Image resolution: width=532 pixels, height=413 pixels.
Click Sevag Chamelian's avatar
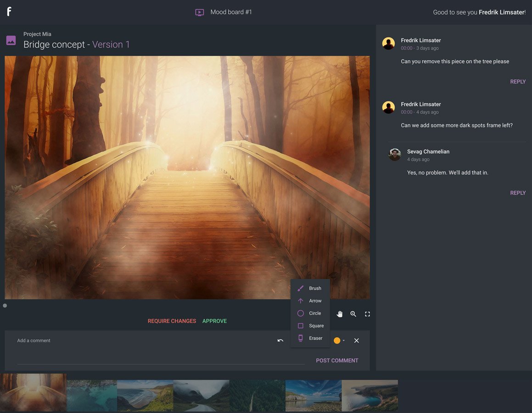[x=395, y=155]
